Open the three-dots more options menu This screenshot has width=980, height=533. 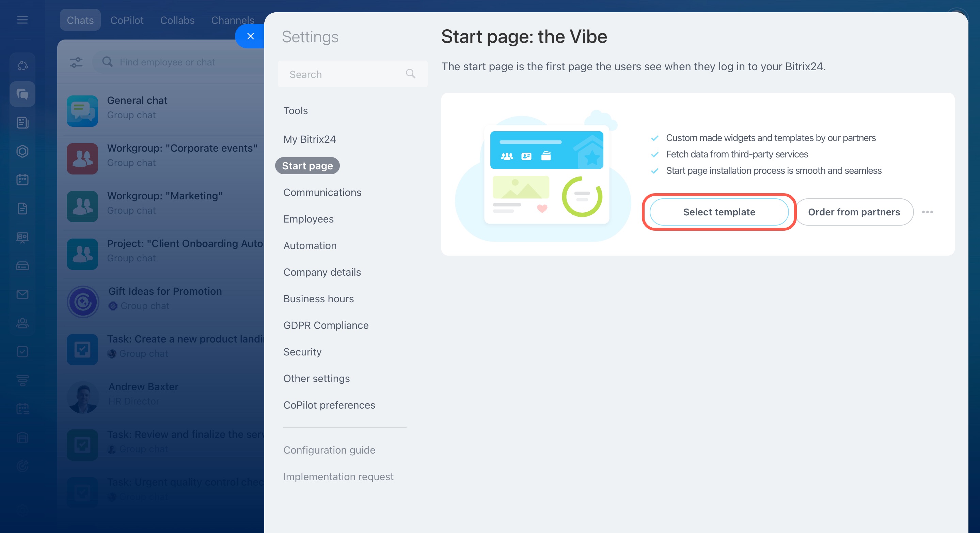pyautogui.click(x=928, y=212)
